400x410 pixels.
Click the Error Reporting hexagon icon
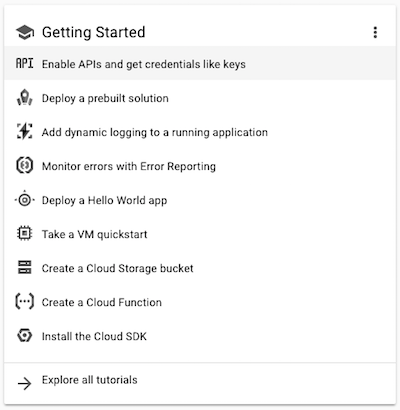tap(25, 165)
